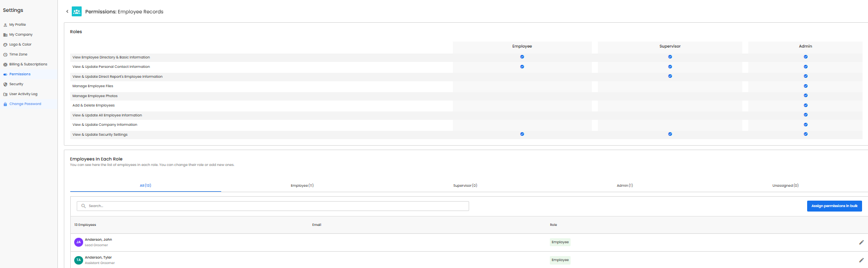Toggle Supervisor check for Direct Report's Employee Information
Screen dimensions: 868x268
coord(670,76)
